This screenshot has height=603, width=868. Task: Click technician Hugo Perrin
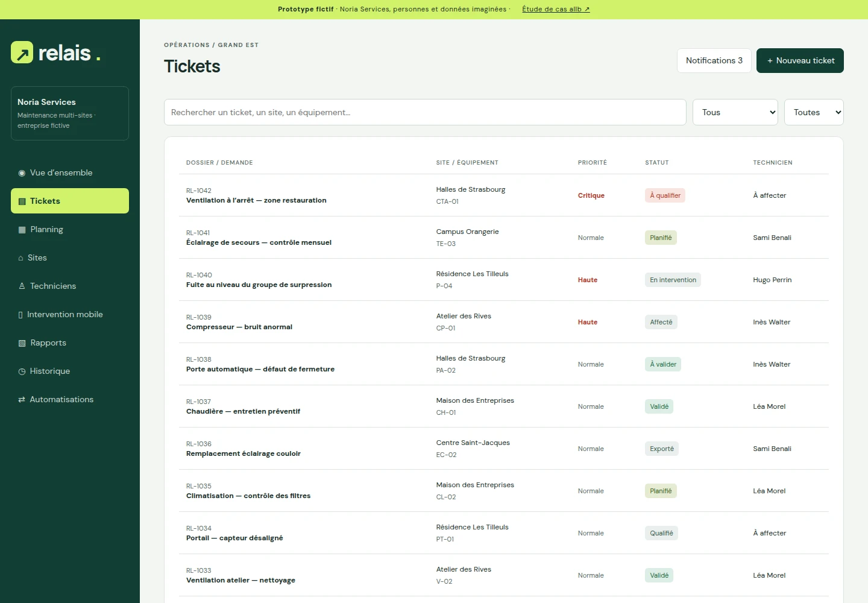click(x=772, y=280)
